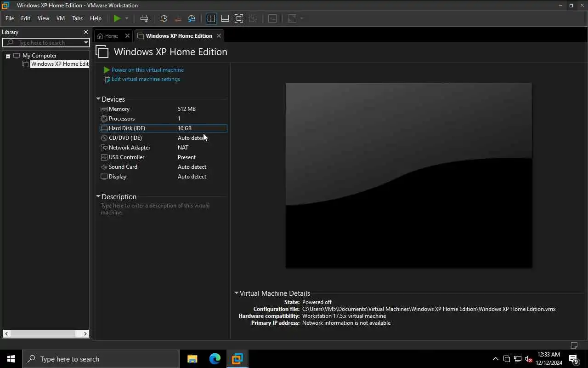Click the Processors CPU icon
Screen dimensions: 588x368
pyautogui.click(x=104, y=119)
